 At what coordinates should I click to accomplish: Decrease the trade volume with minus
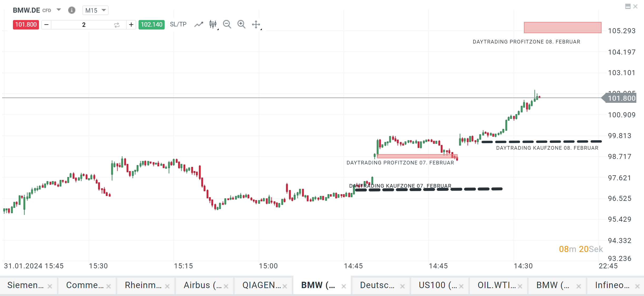coord(46,25)
